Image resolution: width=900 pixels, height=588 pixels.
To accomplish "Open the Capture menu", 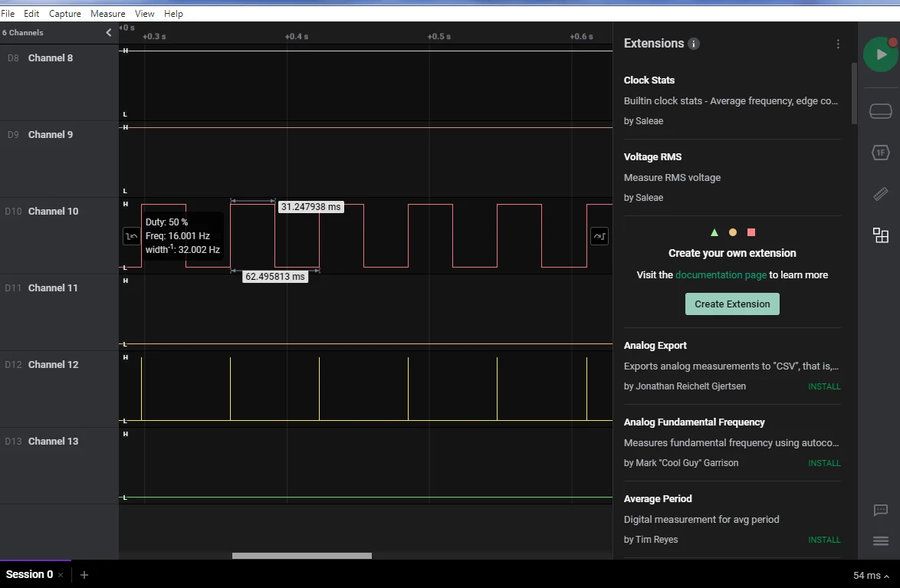I will (x=65, y=13).
